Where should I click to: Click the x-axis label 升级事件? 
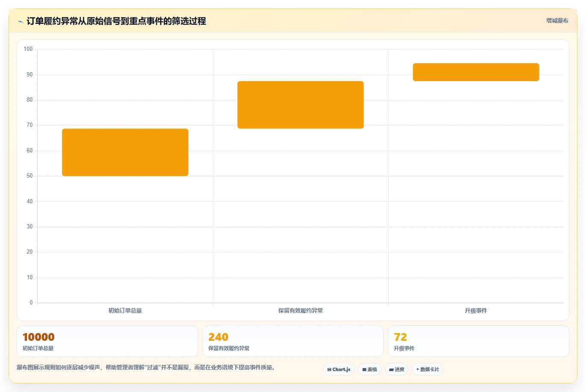coord(476,310)
